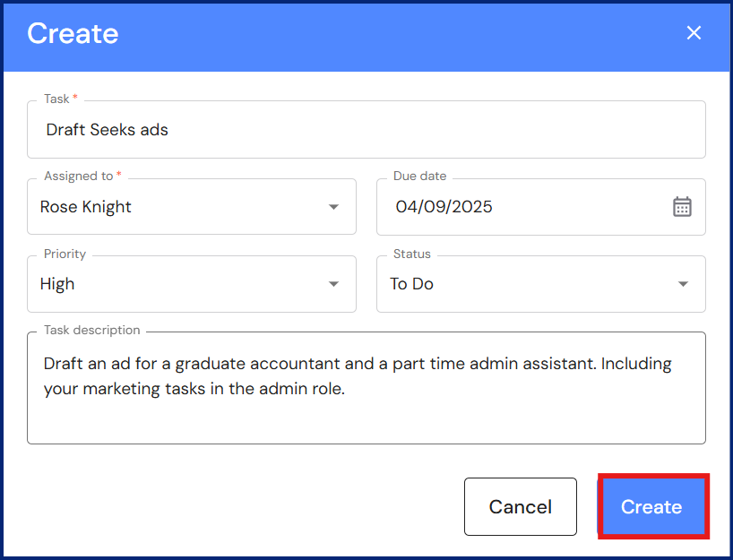Image resolution: width=733 pixels, height=560 pixels.
Task: Click the To Do status value
Action: click(x=411, y=284)
